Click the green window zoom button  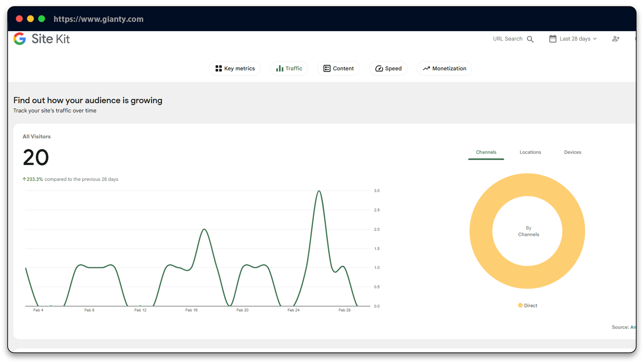(42, 19)
